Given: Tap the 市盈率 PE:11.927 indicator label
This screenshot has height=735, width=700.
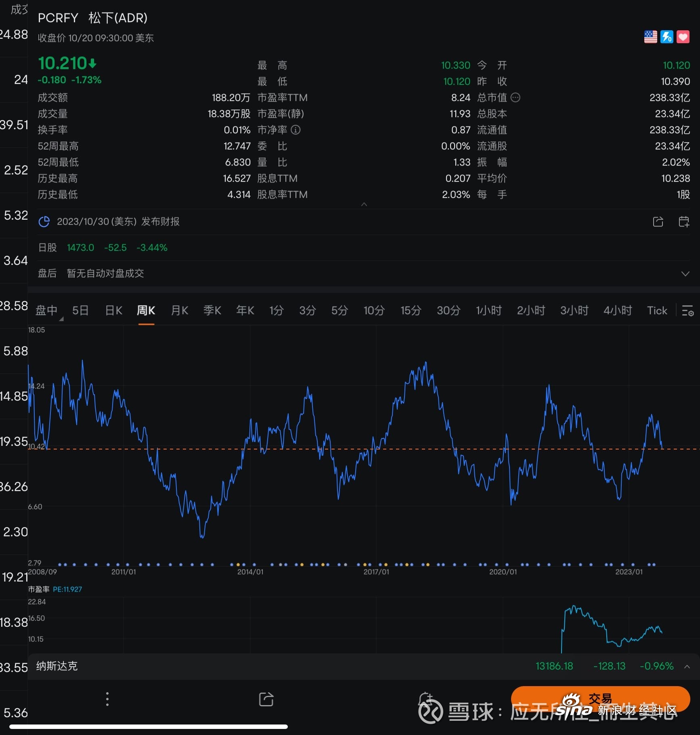Looking at the screenshot, I should tap(55, 589).
